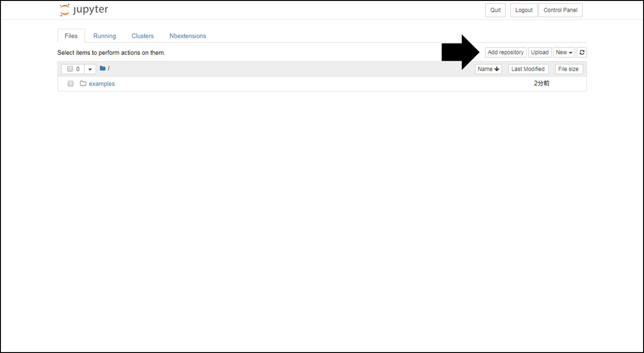This screenshot has width=644, height=353.
Task: Sort files by File size
Action: click(x=569, y=69)
